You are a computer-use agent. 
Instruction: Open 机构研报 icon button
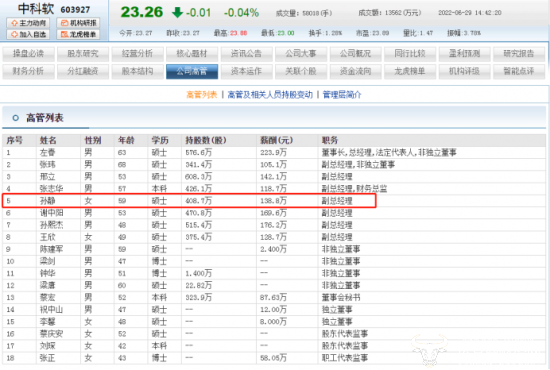[x=78, y=23]
